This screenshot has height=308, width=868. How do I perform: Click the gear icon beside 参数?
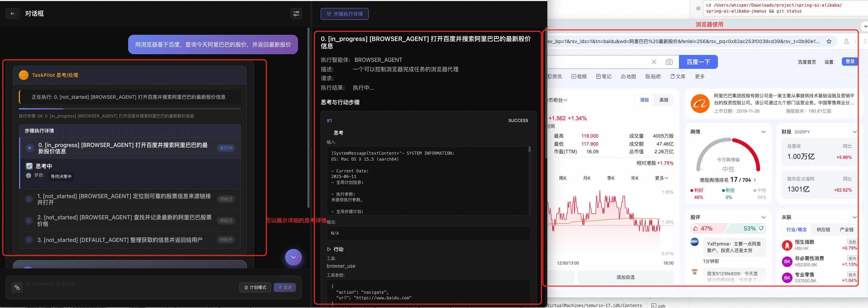[29, 176]
